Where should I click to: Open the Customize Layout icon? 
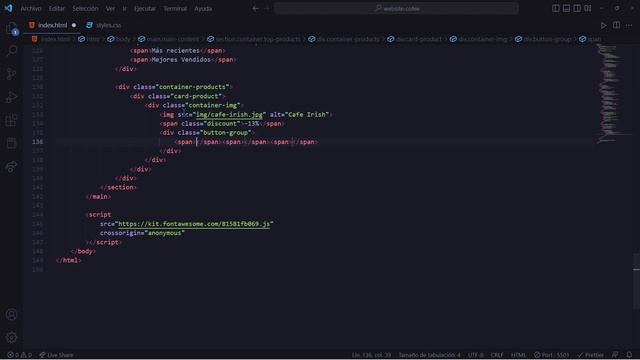588,8
